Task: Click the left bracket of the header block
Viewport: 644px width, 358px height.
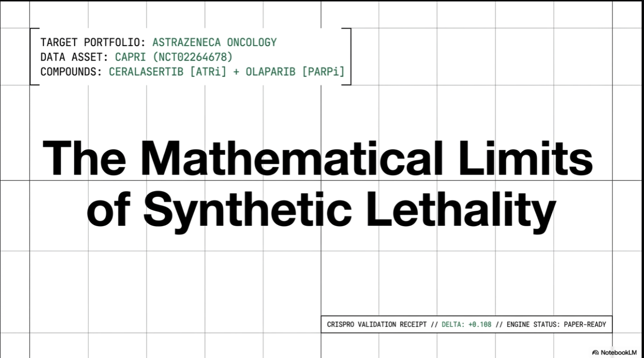Action: [x=33, y=57]
